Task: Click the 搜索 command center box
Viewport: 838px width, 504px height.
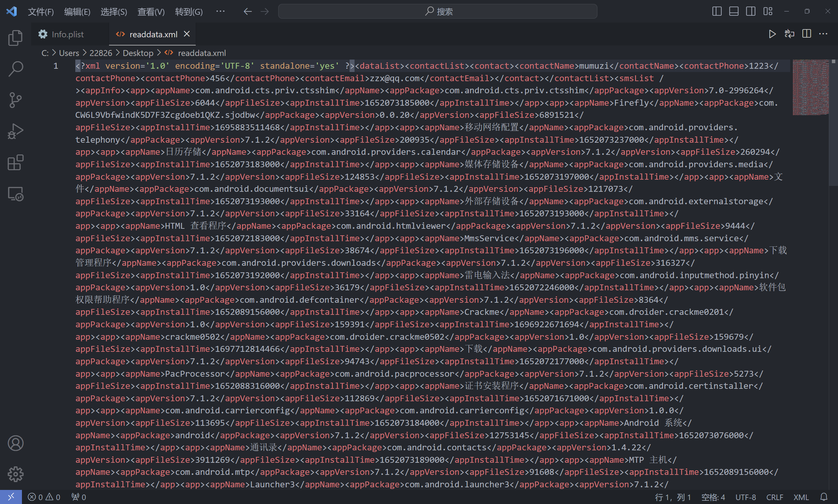Action: click(438, 11)
